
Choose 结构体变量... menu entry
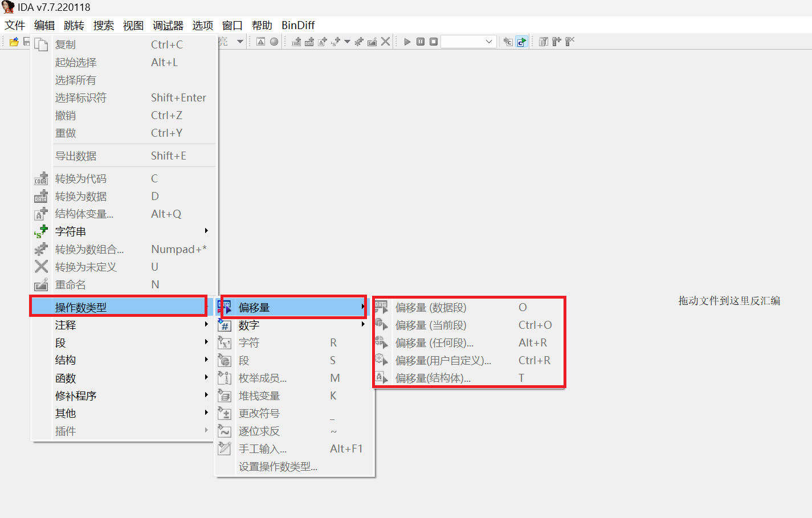click(x=124, y=214)
